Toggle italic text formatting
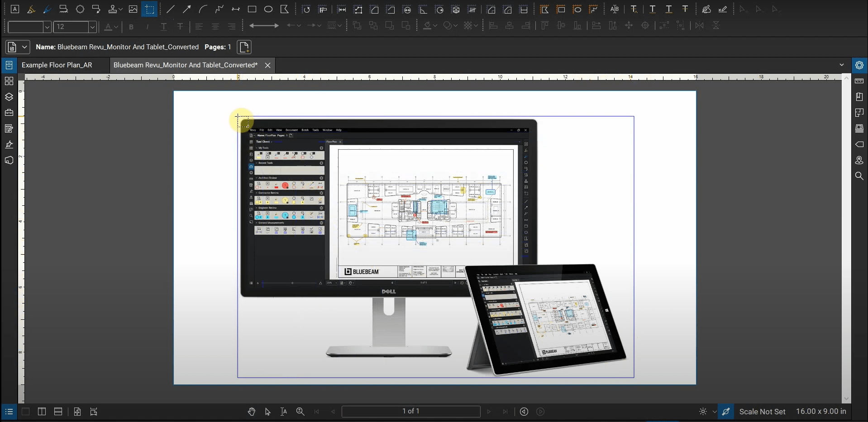868x422 pixels. [x=147, y=27]
